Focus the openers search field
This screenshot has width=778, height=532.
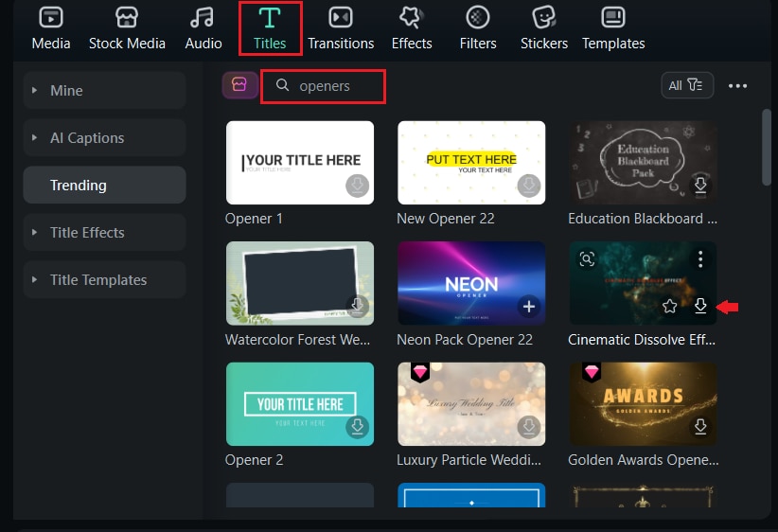(x=323, y=86)
